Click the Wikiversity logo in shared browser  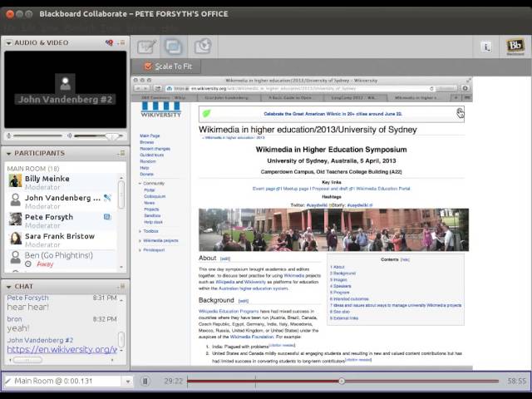tap(160, 110)
